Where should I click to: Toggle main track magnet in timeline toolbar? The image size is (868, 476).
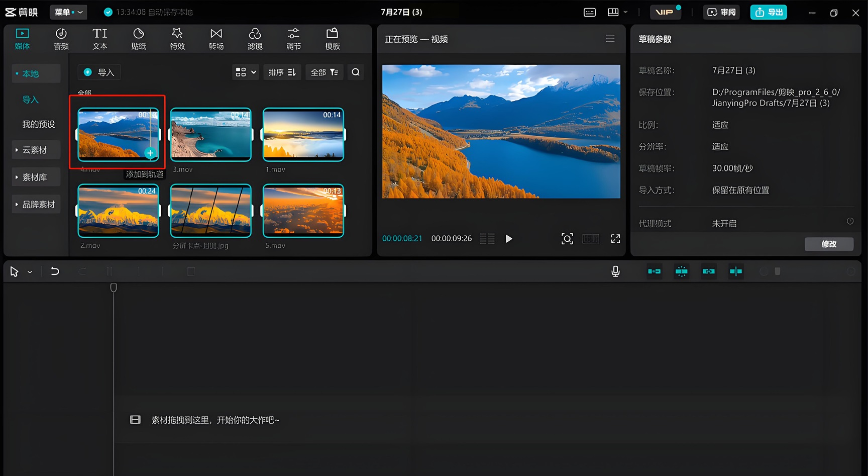654,271
